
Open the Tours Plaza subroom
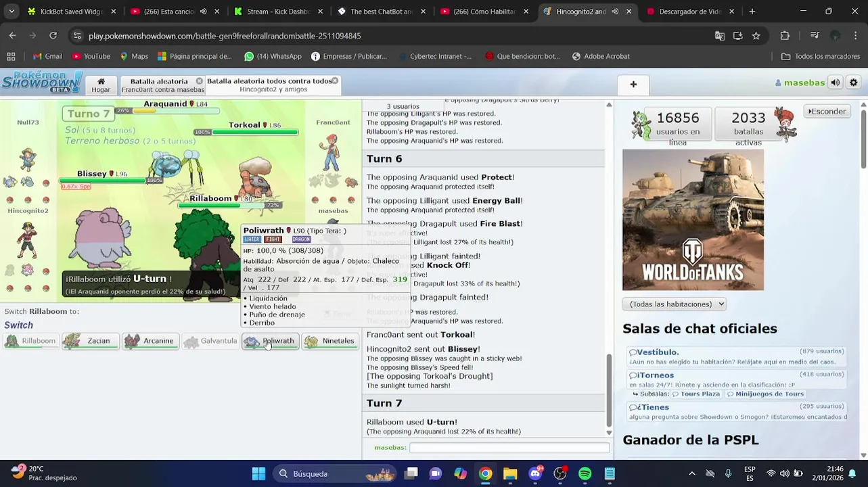695,394
